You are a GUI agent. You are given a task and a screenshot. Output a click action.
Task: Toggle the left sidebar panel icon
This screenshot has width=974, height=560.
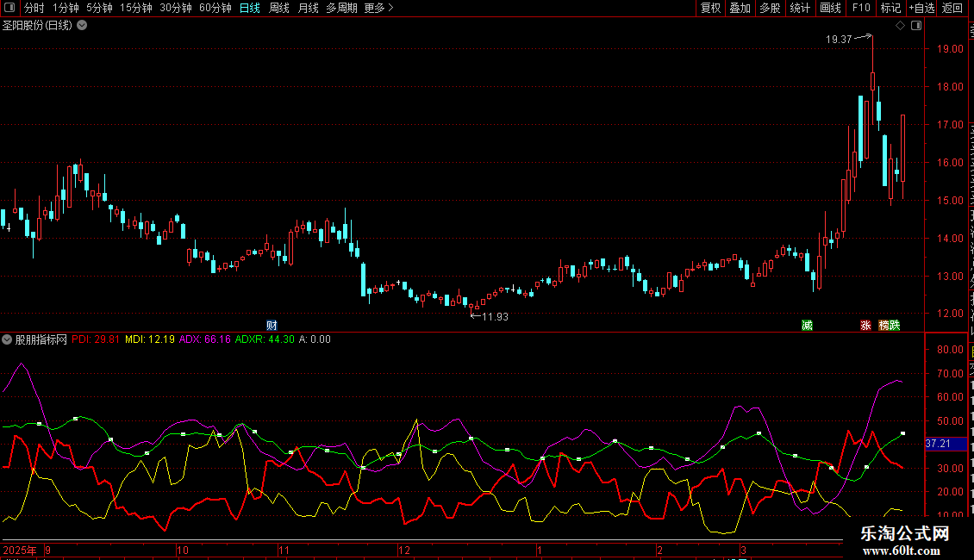[x=9, y=8]
